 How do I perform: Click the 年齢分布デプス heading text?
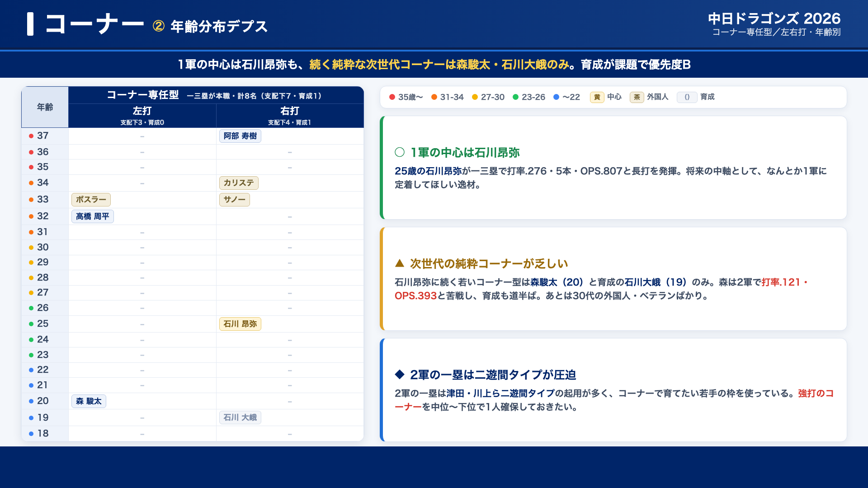[x=219, y=27]
